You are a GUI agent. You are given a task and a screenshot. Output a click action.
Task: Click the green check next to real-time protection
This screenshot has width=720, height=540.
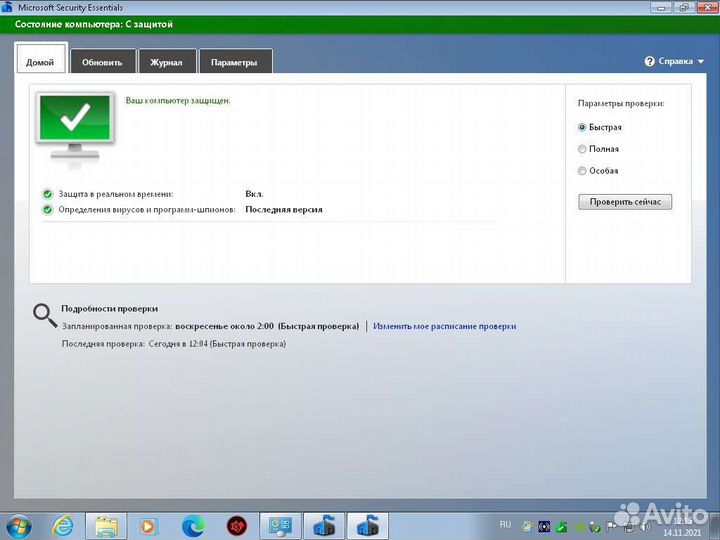(x=47, y=194)
